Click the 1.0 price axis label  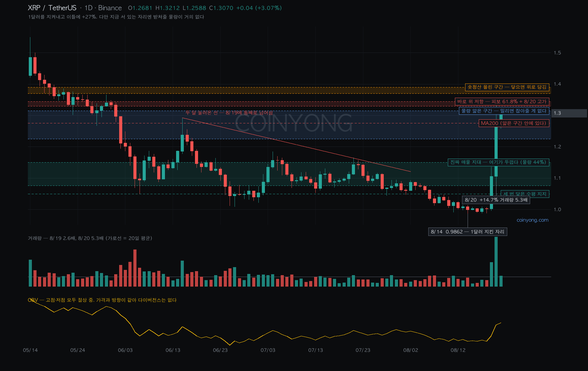[x=557, y=210]
